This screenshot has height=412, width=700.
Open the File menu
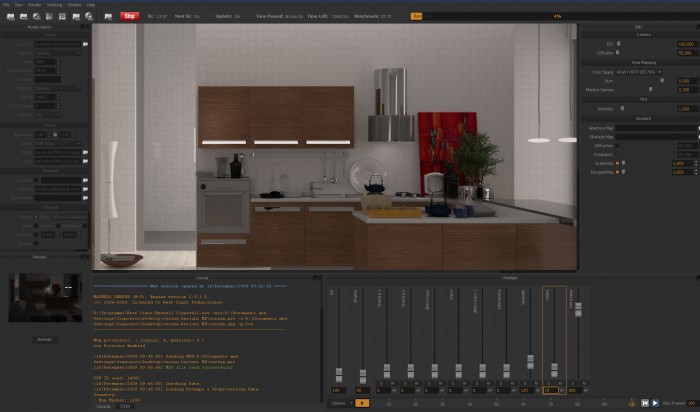[x=6, y=5]
